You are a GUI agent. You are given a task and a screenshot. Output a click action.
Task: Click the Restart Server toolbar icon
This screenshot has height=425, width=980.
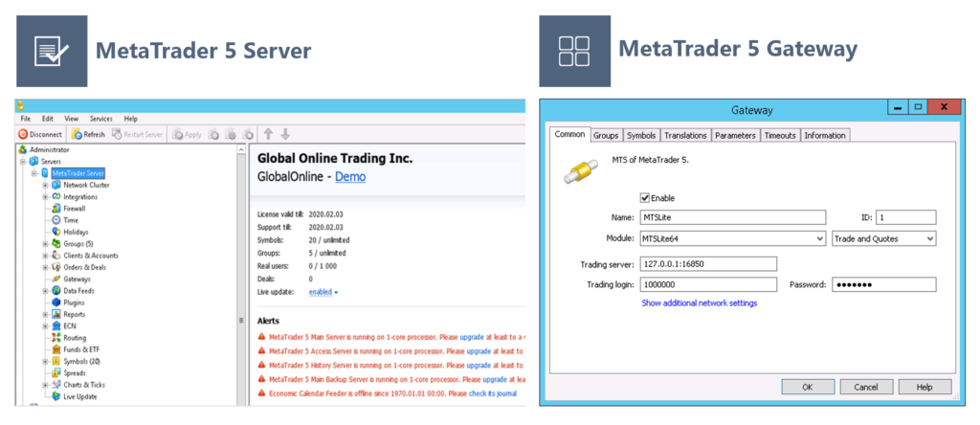click(117, 134)
